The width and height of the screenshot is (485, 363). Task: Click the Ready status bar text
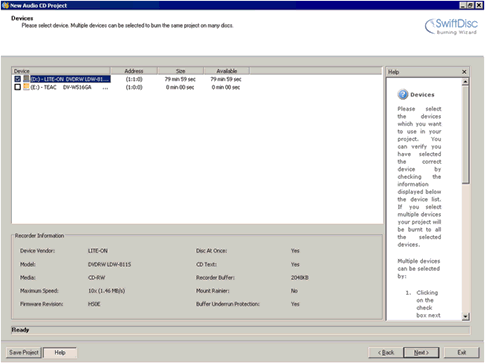point(20,330)
